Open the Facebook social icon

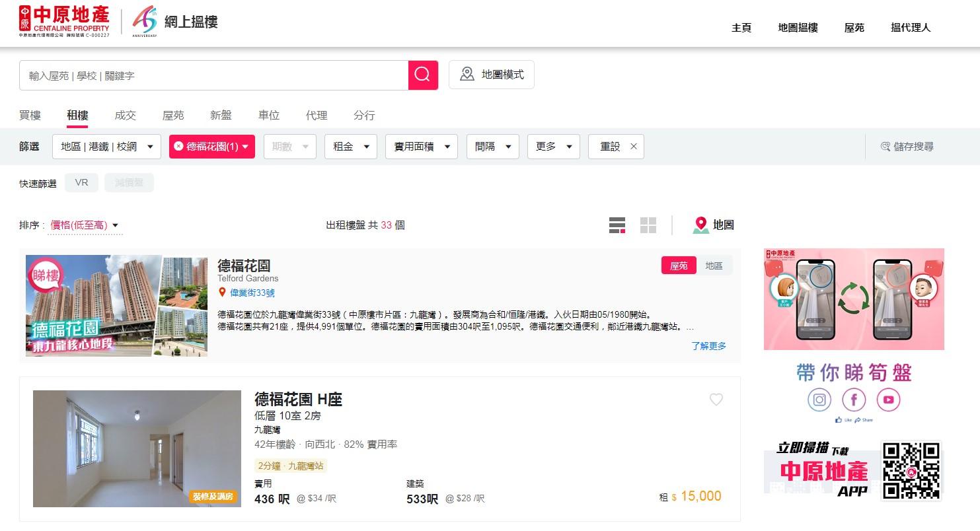tap(854, 400)
